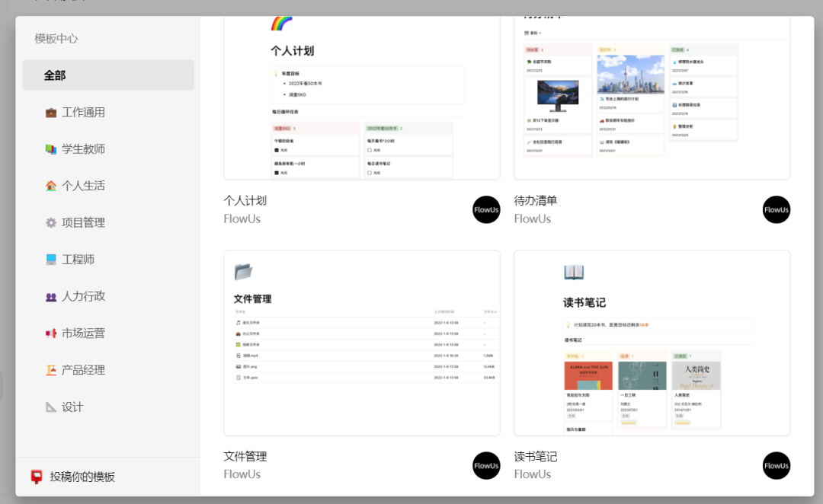823x504 pixels.
Task: Click the 模板中心 heading
Action: click(56, 38)
